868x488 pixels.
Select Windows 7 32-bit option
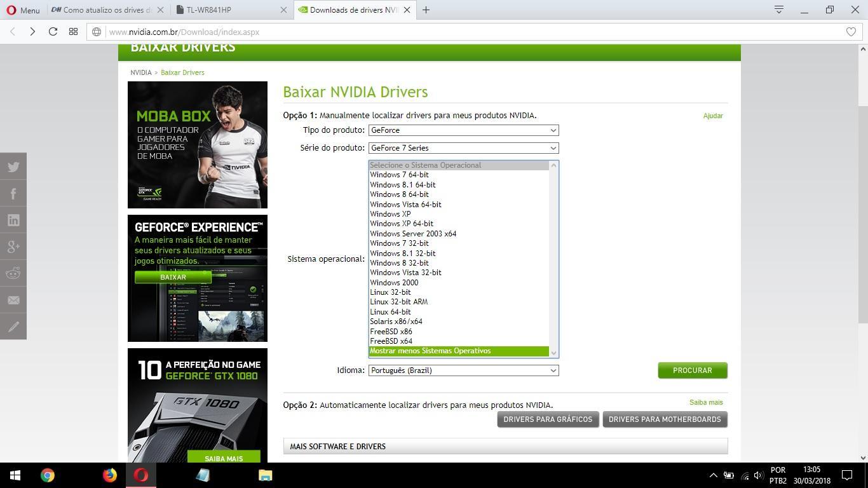tap(459, 243)
